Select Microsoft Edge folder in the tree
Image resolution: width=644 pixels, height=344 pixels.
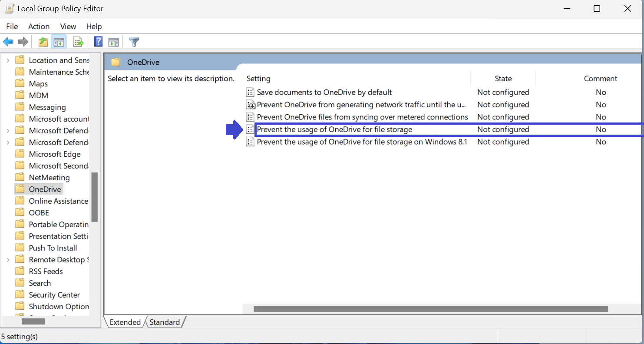54,154
